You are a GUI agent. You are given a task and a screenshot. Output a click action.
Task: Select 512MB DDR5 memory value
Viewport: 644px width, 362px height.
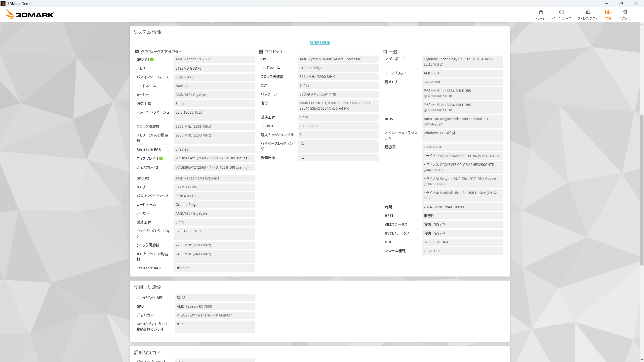coord(214,187)
